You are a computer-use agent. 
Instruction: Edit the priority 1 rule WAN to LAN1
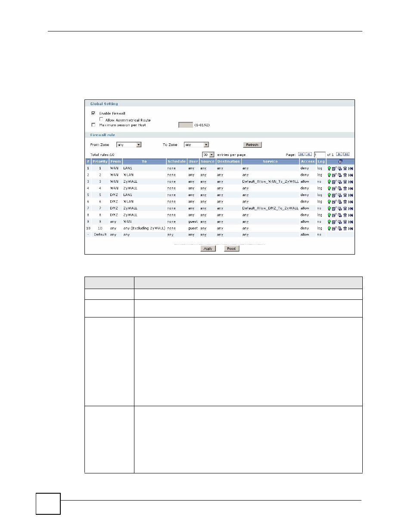334,168
